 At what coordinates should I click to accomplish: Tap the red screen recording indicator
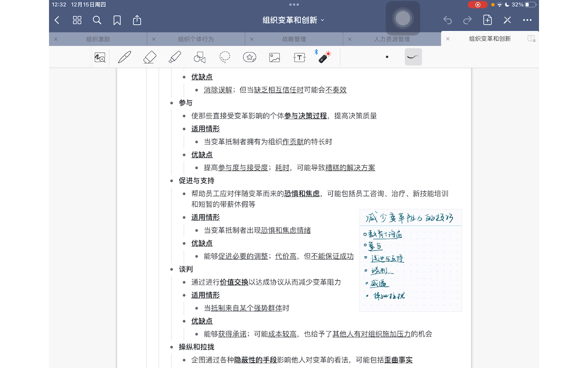(477, 5)
